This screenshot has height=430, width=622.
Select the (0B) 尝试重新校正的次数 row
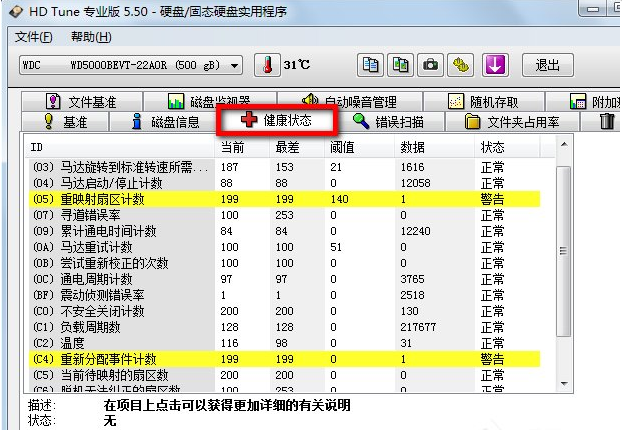click(284, 263)
